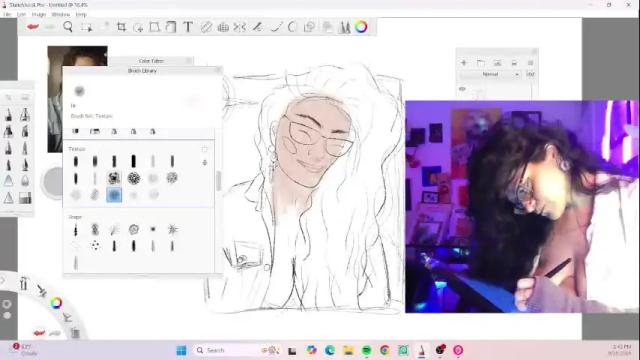Select the Crop tool
The width and height of the screenshot is (640, 360).
(121, 27)
